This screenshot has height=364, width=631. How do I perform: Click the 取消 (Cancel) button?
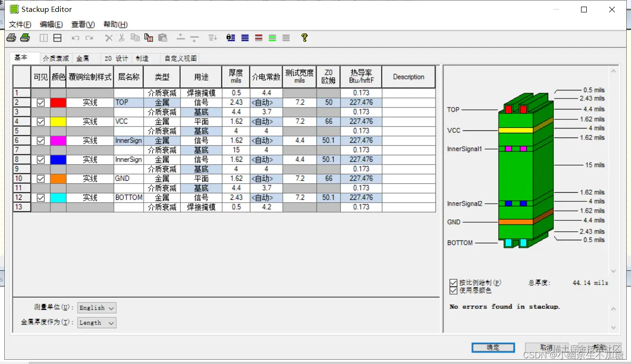tap(546, 348)
